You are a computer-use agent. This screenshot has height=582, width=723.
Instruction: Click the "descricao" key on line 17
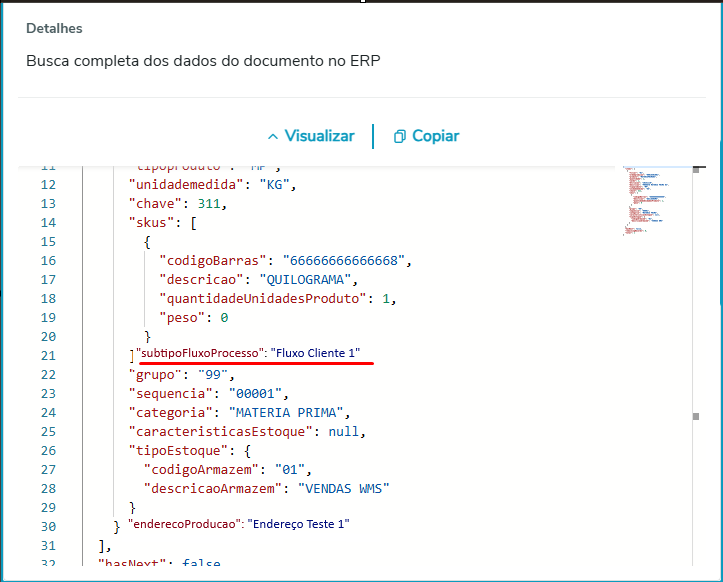coord(201,280)
